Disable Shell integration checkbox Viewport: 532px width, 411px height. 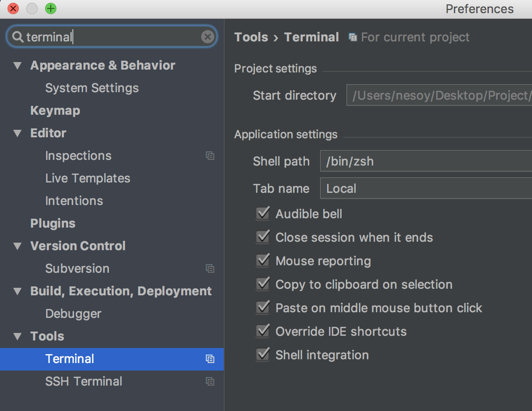pyautogui.click(x=263, y=354)
